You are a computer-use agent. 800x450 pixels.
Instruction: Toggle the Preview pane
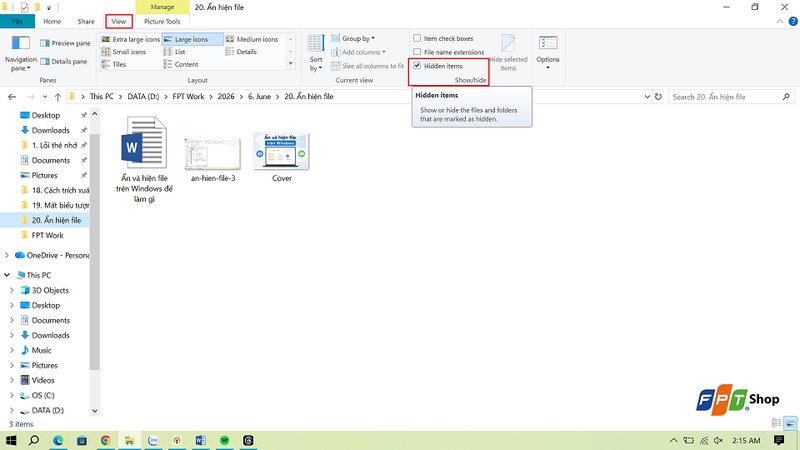[65, 43]
